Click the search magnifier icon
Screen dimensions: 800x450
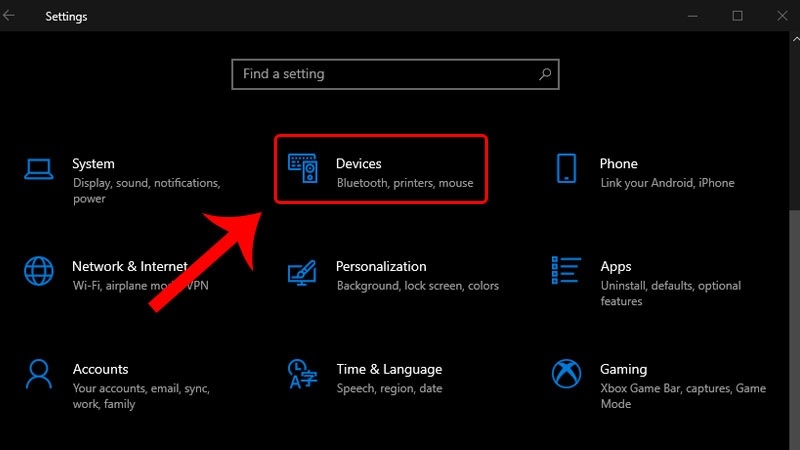tap(545, 74)
